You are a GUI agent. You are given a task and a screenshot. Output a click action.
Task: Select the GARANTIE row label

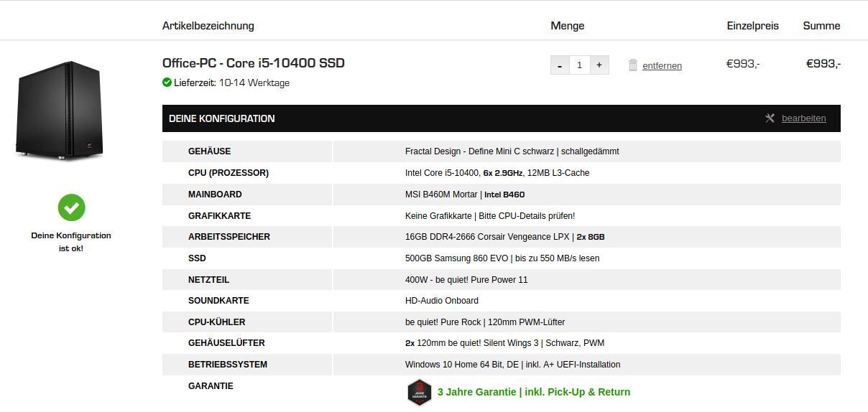tap(211, 385)
